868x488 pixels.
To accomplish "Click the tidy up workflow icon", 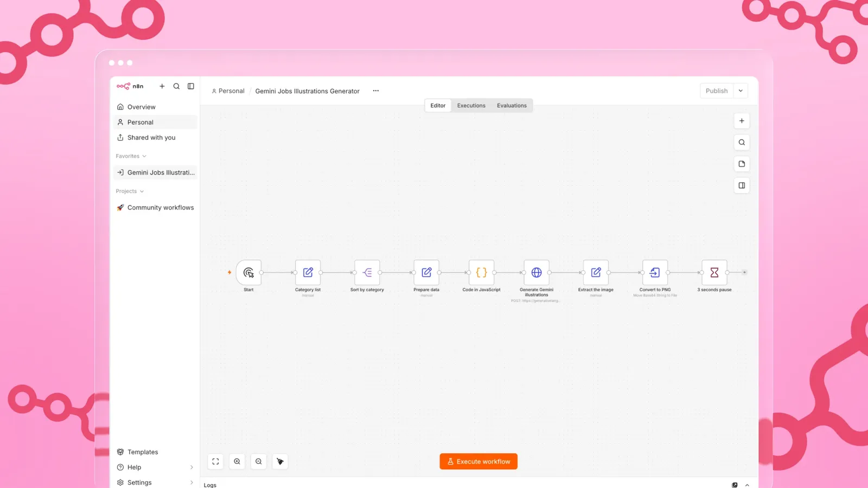I will (280, 461).
